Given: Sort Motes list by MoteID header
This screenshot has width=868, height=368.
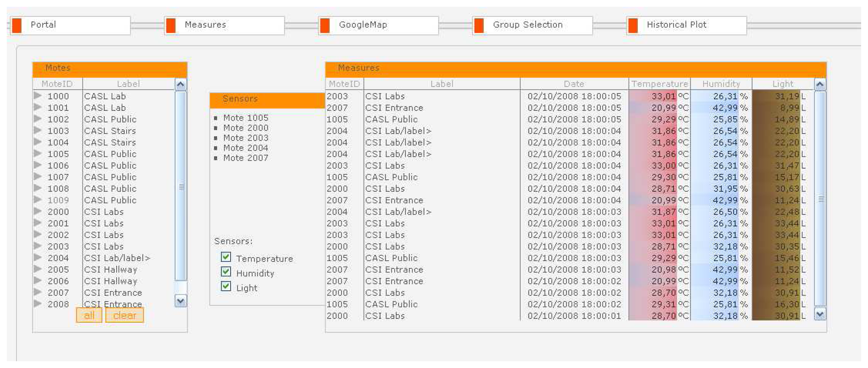Looking at the screenshot, I should tap(57, 84).
